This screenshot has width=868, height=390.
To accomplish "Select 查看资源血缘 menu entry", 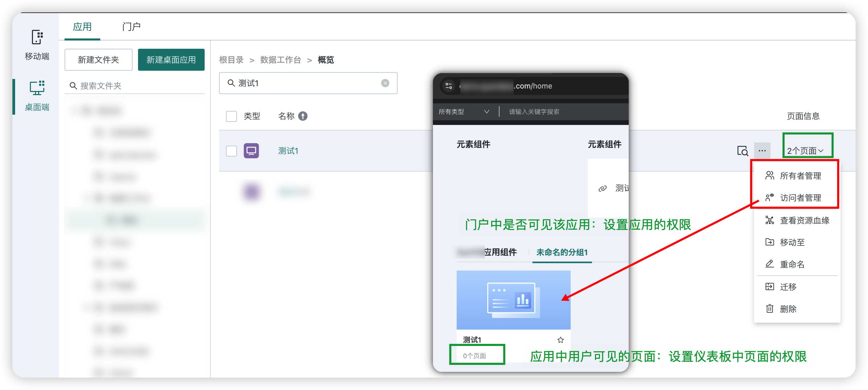I will tap(804, 220).
